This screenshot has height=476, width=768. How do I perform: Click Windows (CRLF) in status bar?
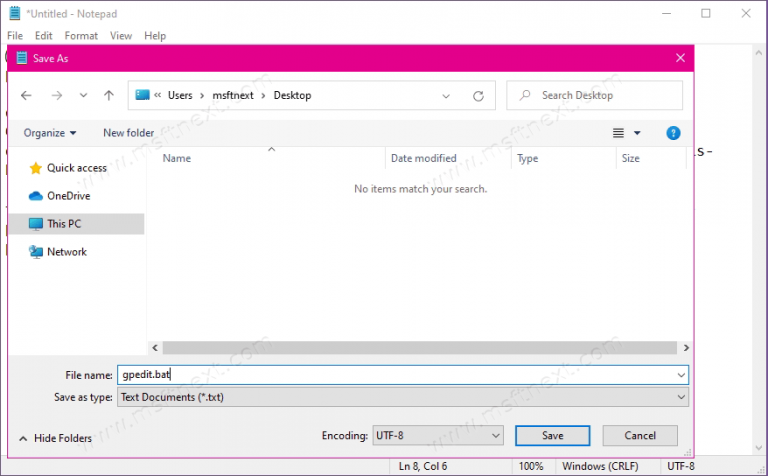coord(600,466)
